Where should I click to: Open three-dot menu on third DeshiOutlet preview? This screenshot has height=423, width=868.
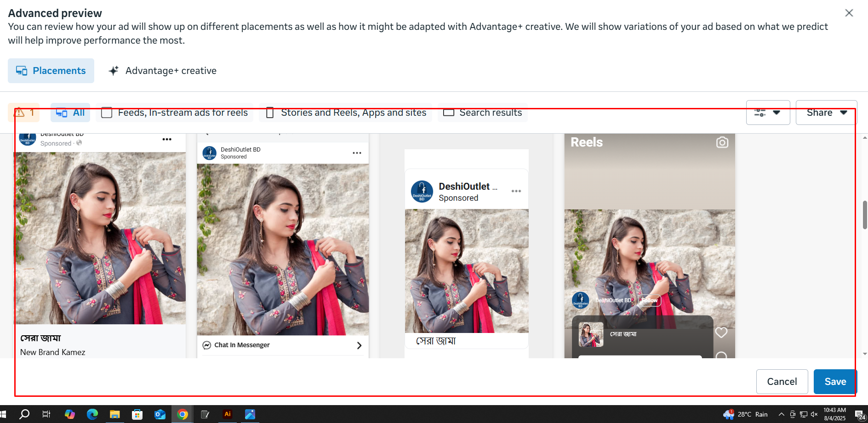tap(516, 191)
